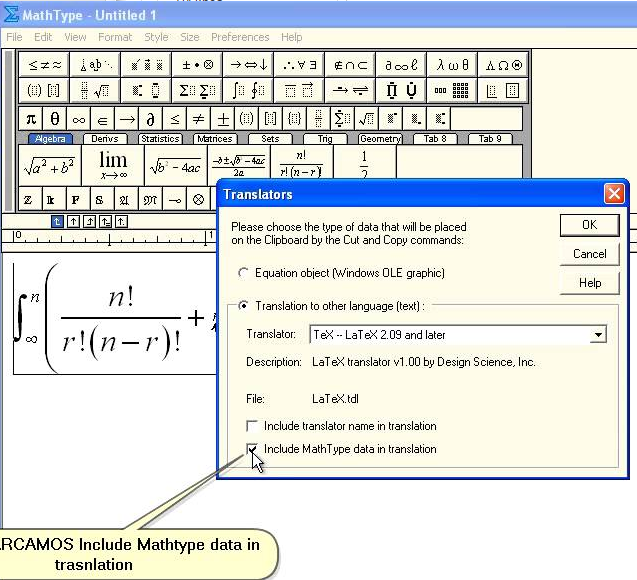The image size is (637, 580).
Task: Switch to the Geometry tab
Action: 380,139
